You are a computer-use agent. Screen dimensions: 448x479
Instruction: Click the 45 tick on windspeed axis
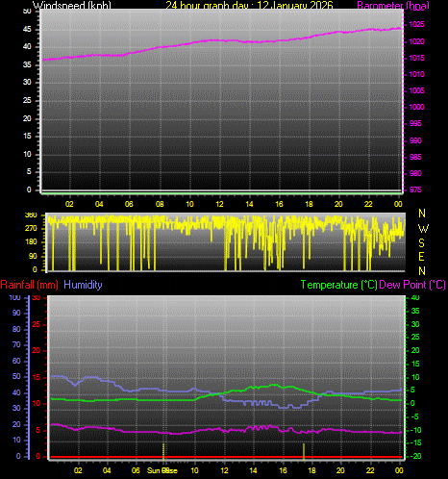click(27, 30)
